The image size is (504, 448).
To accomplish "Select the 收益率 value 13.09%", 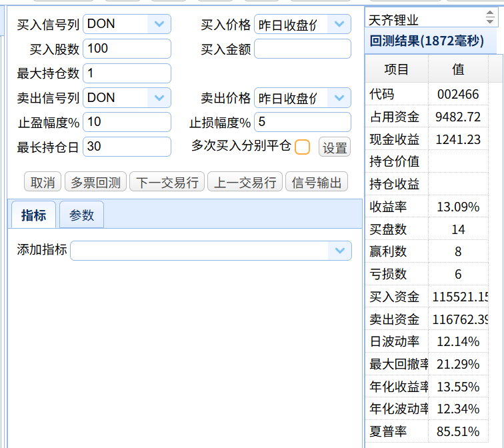I will tap(459, 207).
